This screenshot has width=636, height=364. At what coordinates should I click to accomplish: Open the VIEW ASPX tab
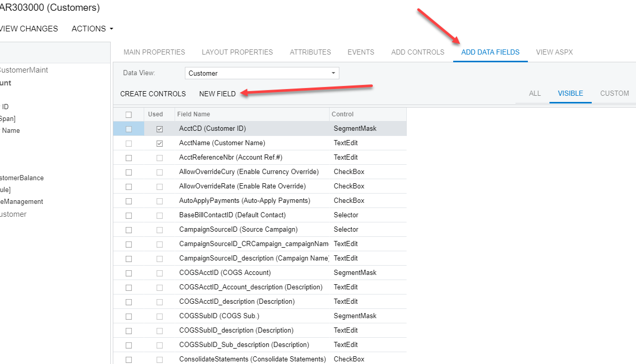(555, 52)
